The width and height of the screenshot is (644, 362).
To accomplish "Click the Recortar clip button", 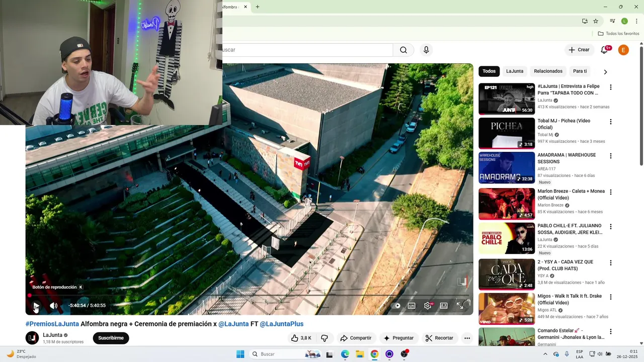I will [x=439, y=338].
